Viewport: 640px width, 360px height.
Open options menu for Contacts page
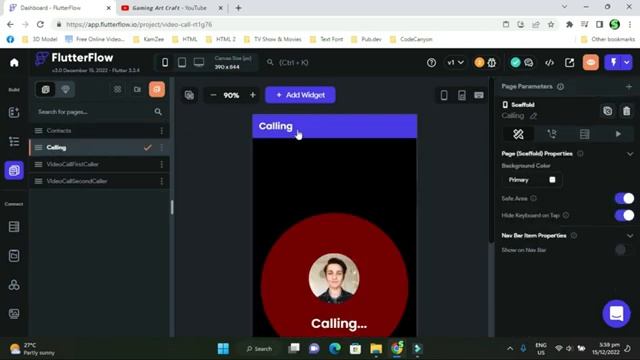162,131
